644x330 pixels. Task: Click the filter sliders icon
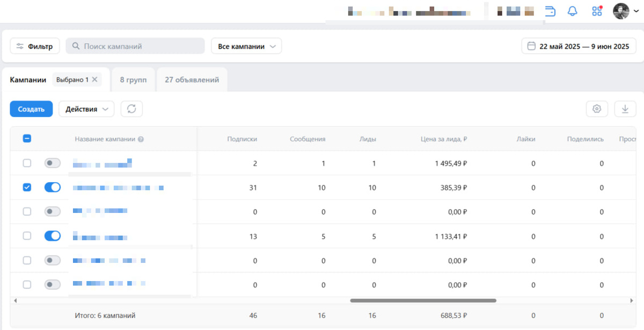click(20, 46)
